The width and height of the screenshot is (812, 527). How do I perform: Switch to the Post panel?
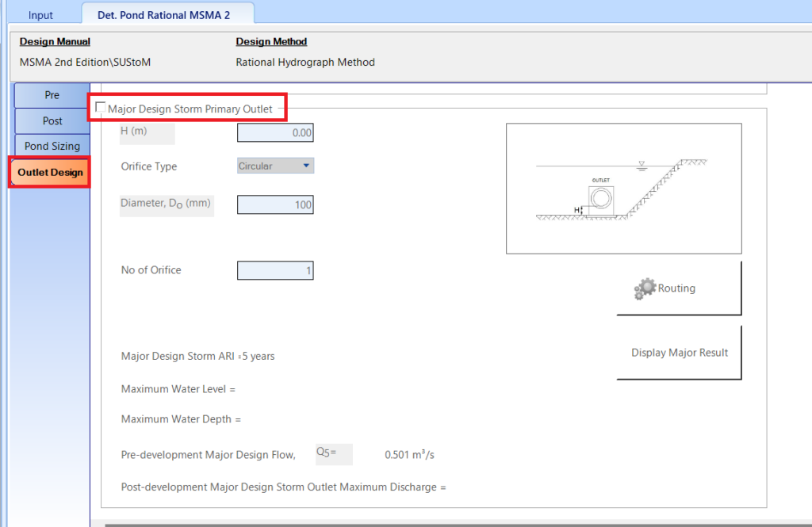pyautogui.click(x=51, y=120)
